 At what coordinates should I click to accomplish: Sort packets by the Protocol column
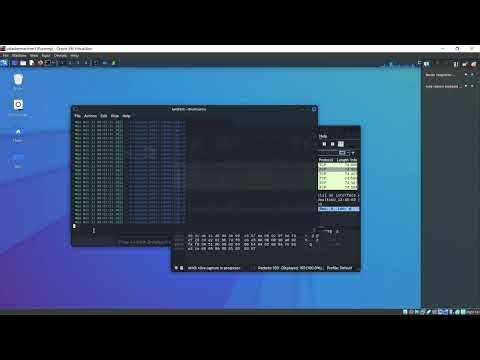[326, 160]
